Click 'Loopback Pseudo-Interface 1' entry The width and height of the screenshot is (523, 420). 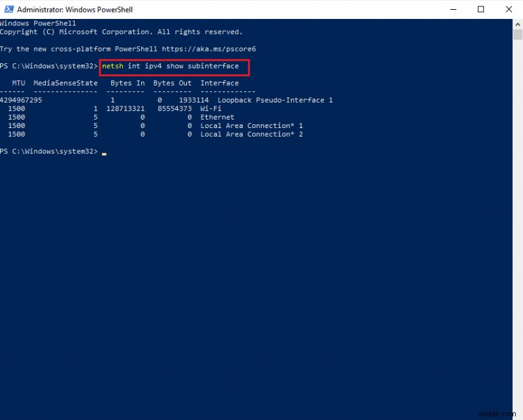tap(275, 100)
